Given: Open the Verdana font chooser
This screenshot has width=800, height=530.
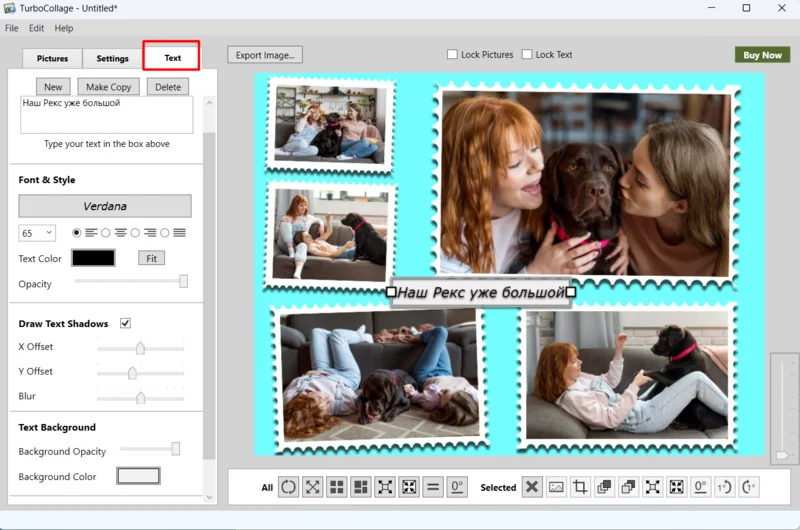Looking at the screenshot, I should (105, 206).
